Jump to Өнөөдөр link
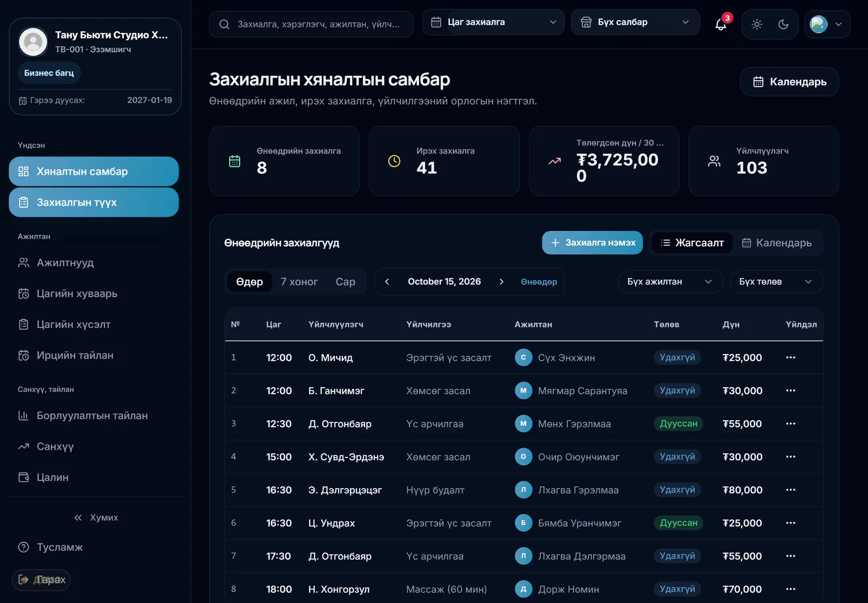The image size is (868, 603). 539,282
